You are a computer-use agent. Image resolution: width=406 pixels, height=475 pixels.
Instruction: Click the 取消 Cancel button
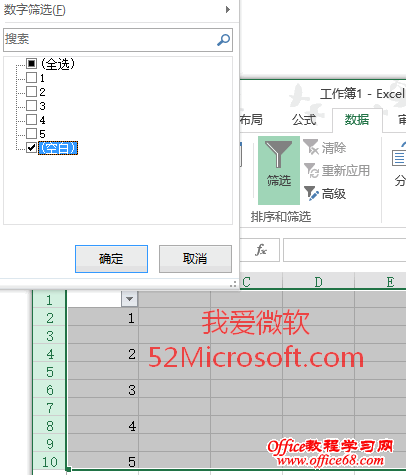[195, 259]
